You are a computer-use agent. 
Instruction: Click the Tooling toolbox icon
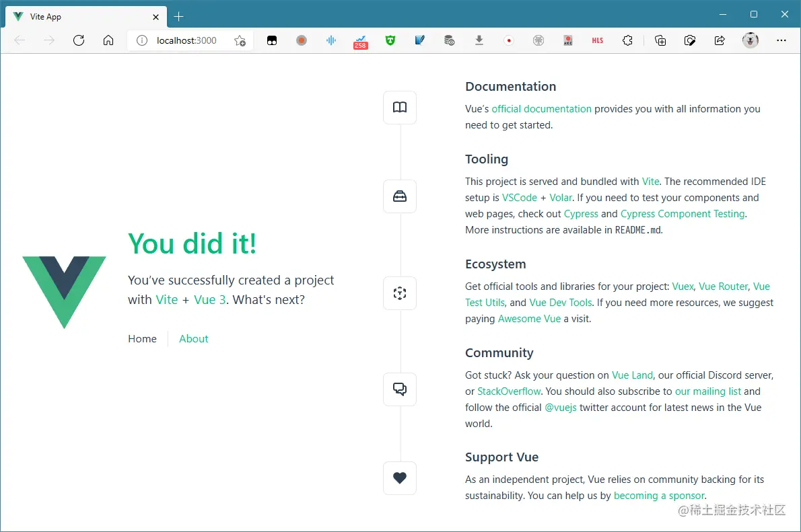pos(399,196)
